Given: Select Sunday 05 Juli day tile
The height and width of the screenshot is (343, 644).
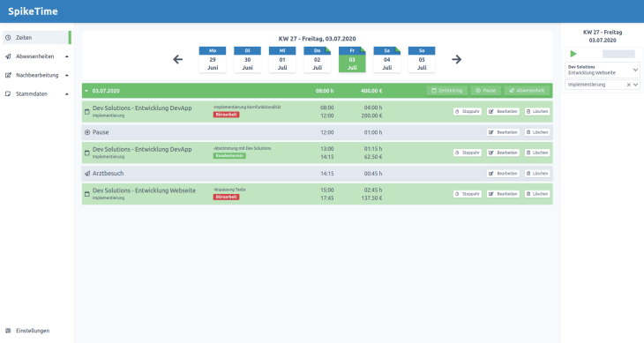Looking at the screenshot, I should (422, 59).
